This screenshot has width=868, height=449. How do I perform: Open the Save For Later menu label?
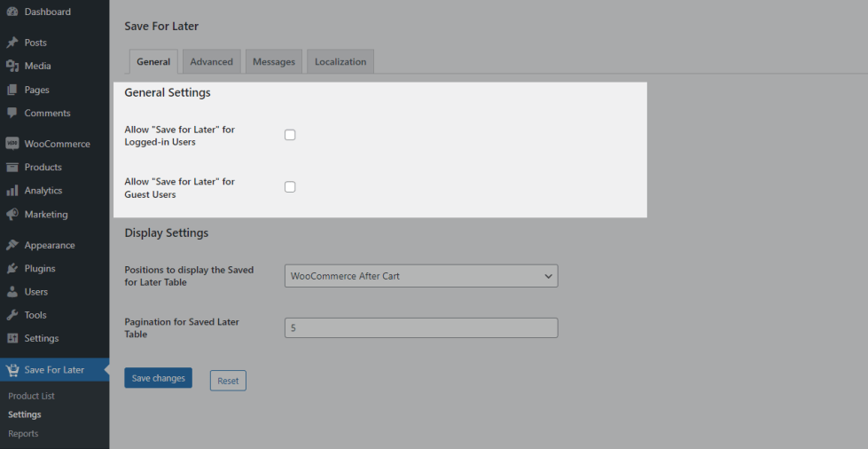[x=54, y=370]
